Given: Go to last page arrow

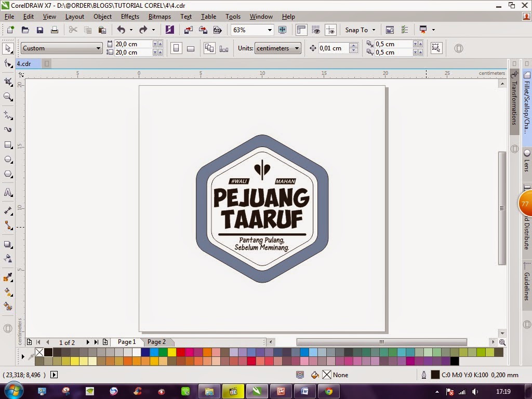Looking at the screenshot, I should pos(96,342).
